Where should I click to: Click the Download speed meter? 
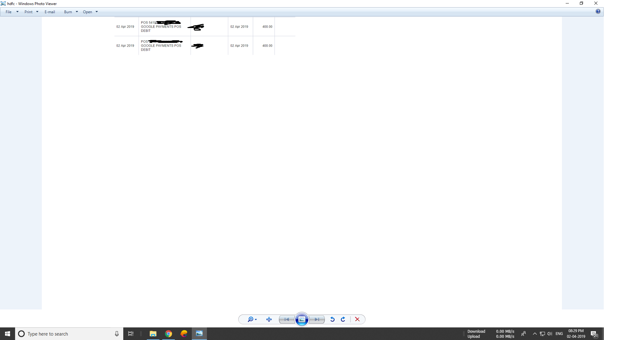tap(491, 331)
